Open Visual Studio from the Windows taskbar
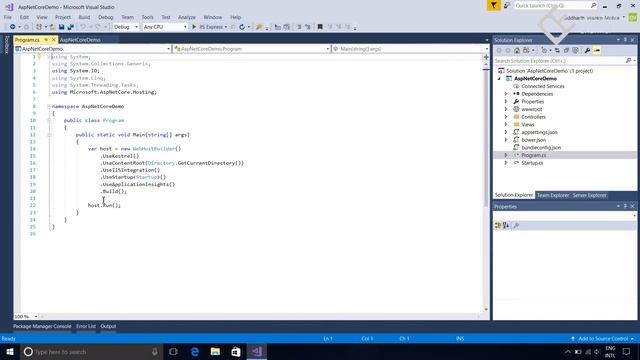Screen dimensions: 640x360 [x=257, y=351]
